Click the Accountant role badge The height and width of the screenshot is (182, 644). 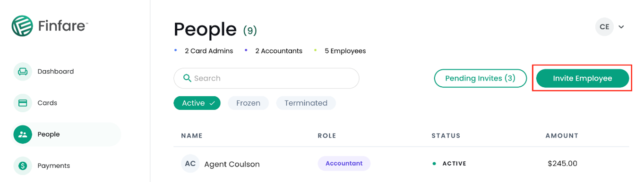point(344,164)
